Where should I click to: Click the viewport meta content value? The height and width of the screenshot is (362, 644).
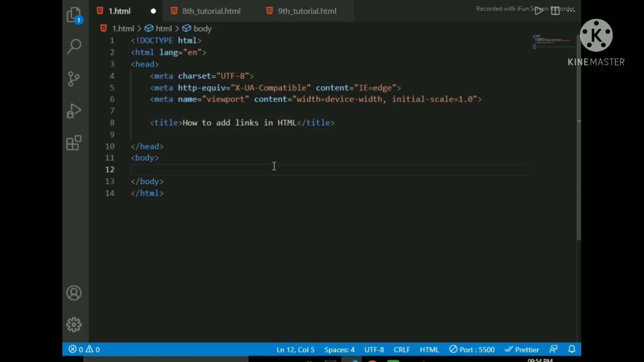coord(385,99)
